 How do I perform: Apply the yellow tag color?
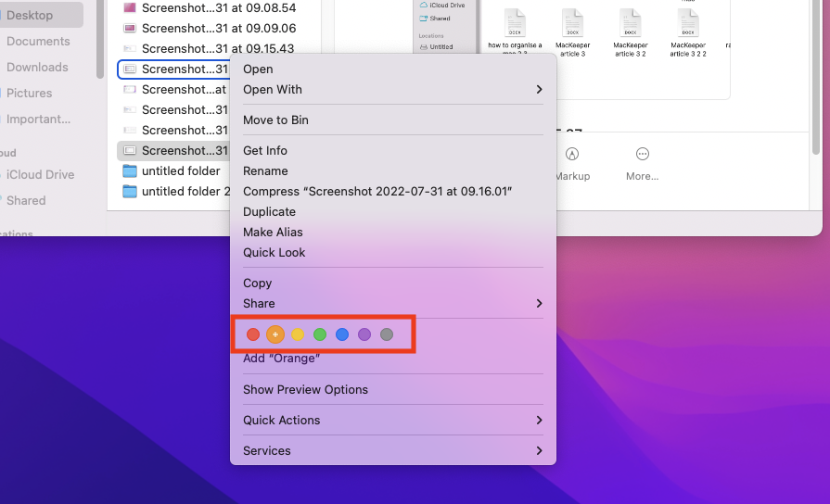point(298,334)
